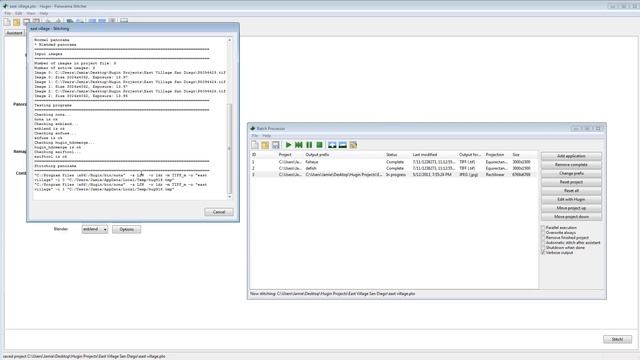Screen dimensions: 640x360
Task: Select batch project row 2 with prefix defish
Action: coord(393,168)
